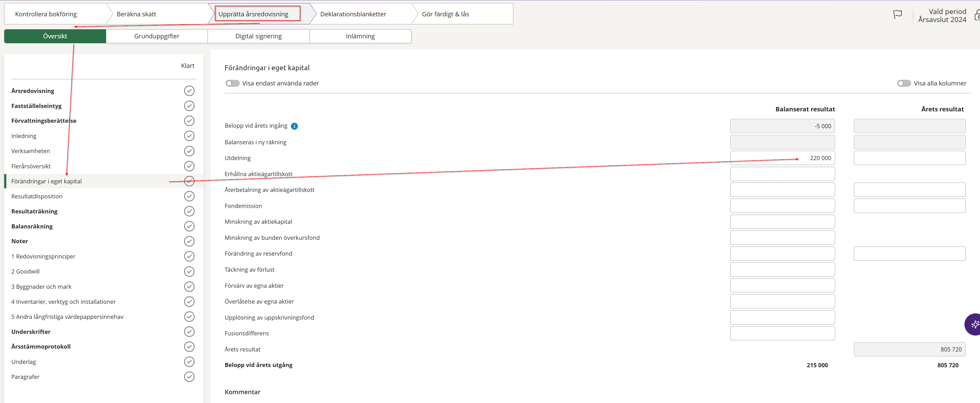The image size is (980, 403).
Task: Open Fastställelseintyg section
Action: pyautogui.click(x=36, y=106)
